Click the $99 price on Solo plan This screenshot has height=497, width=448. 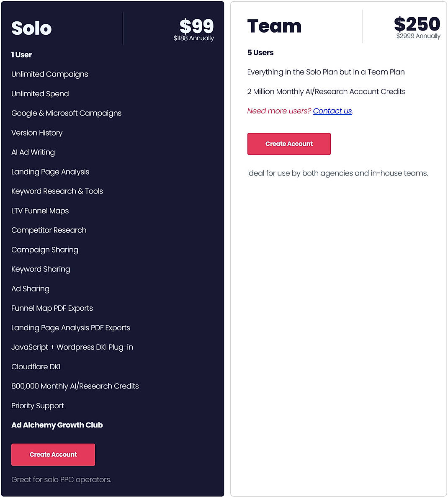(197, 26)
